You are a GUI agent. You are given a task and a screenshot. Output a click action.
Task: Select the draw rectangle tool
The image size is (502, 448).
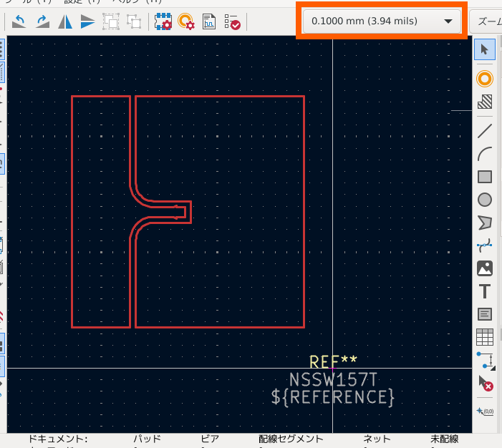click(x=485, y=177)
